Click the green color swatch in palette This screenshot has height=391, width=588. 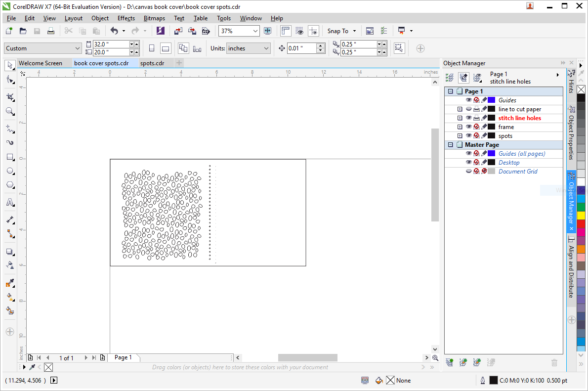[x=581, y=207]
